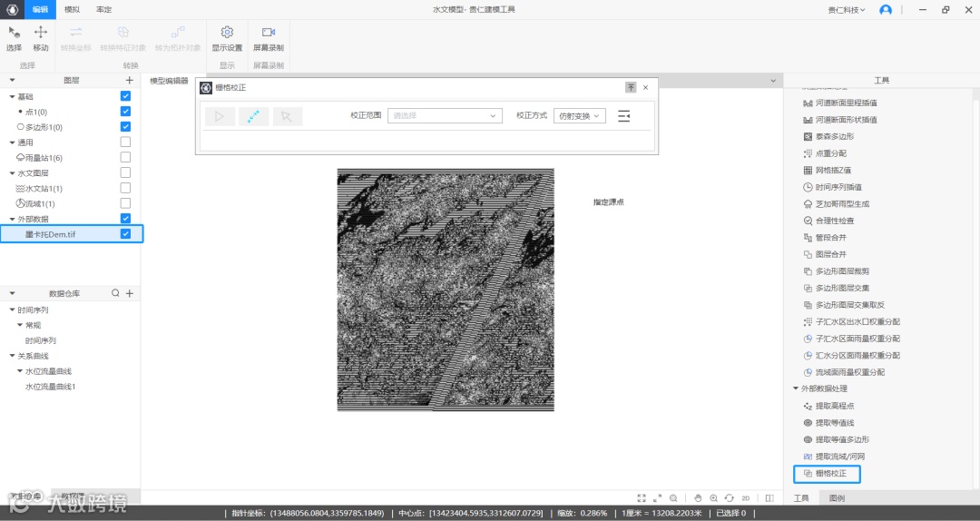This screenshot has width=980, height=521.
Task: Toggle the split-view panel icon
Action: click(x=769, y=498)
